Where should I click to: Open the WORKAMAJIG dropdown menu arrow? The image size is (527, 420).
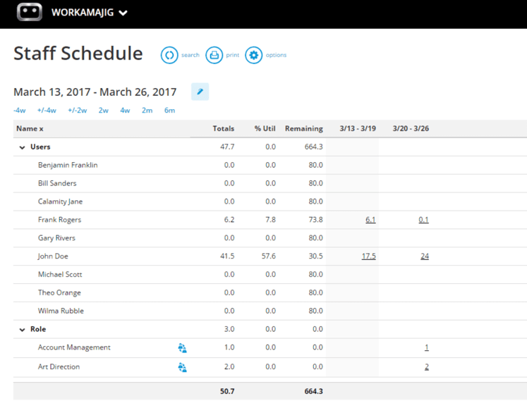pyautogui.click(x=123, y=13)
